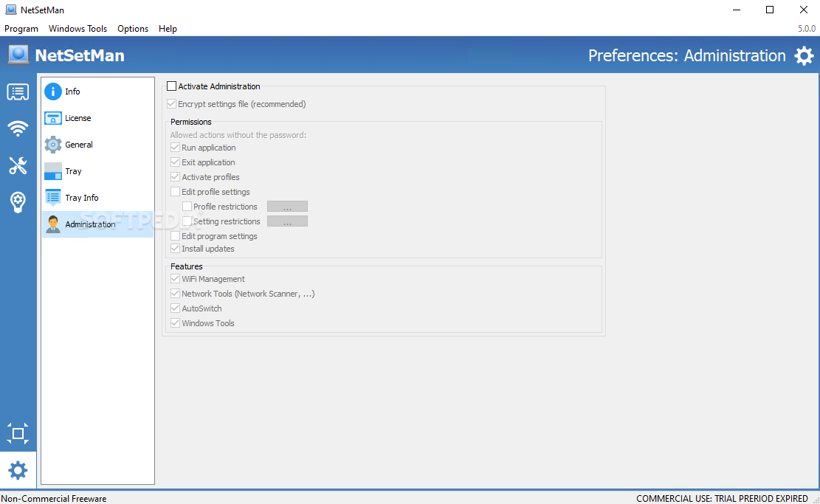The image size is (820, 504).
Task: Click 'Allowed actions without the password:' text
Action: 238,135
